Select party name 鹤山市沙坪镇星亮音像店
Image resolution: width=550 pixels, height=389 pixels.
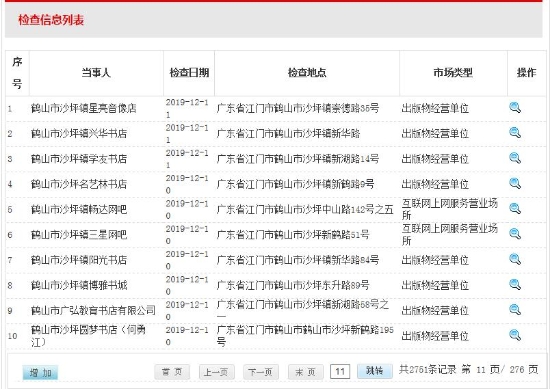click(x=83, y=108)
